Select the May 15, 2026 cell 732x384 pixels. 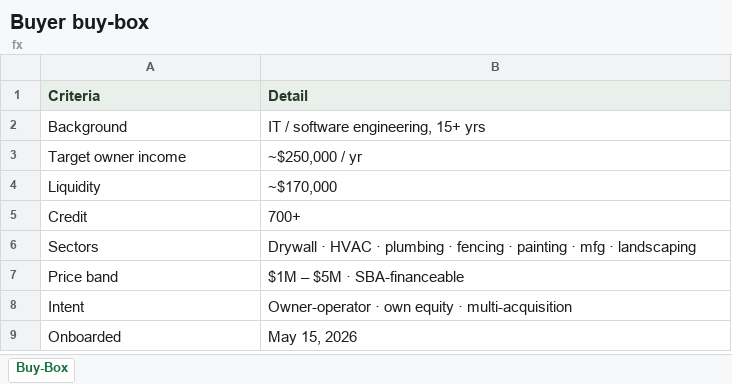click(x=495, y=335)
